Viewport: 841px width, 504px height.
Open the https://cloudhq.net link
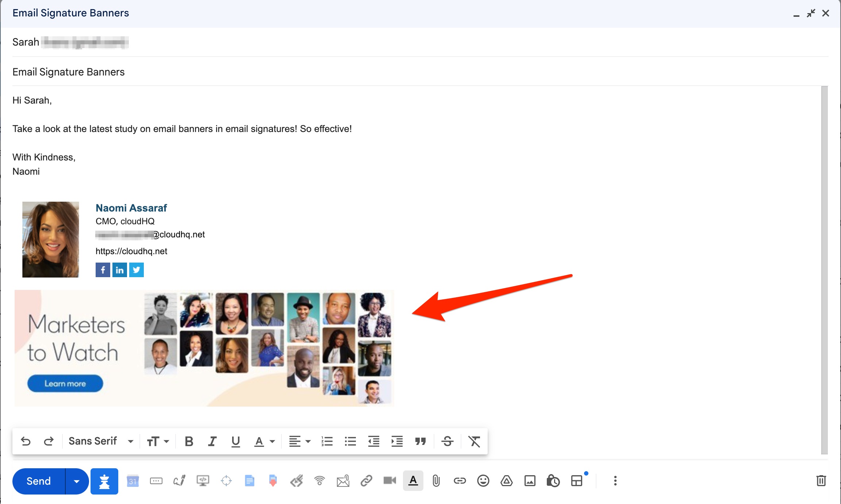[131, 251]
